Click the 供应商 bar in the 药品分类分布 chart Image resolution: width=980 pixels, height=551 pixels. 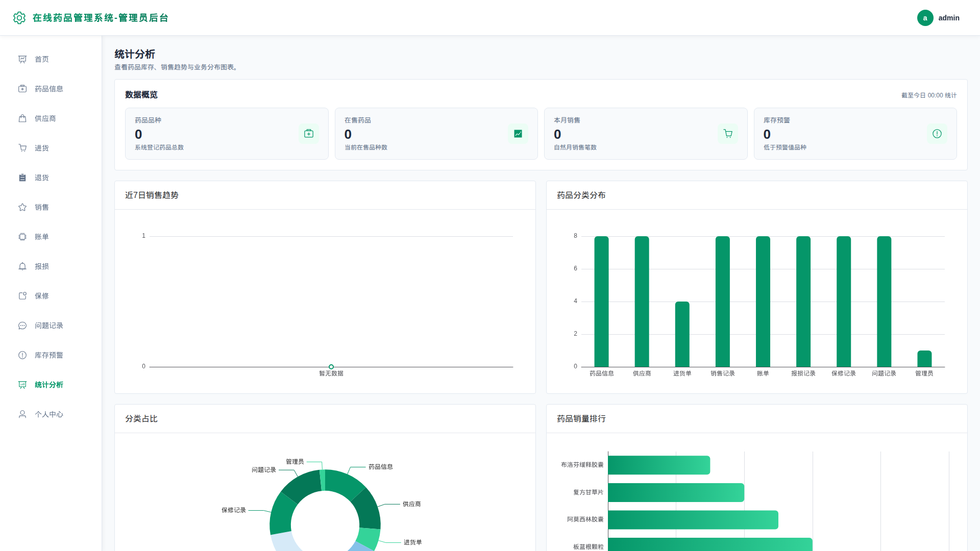click(x=642, y=302)
